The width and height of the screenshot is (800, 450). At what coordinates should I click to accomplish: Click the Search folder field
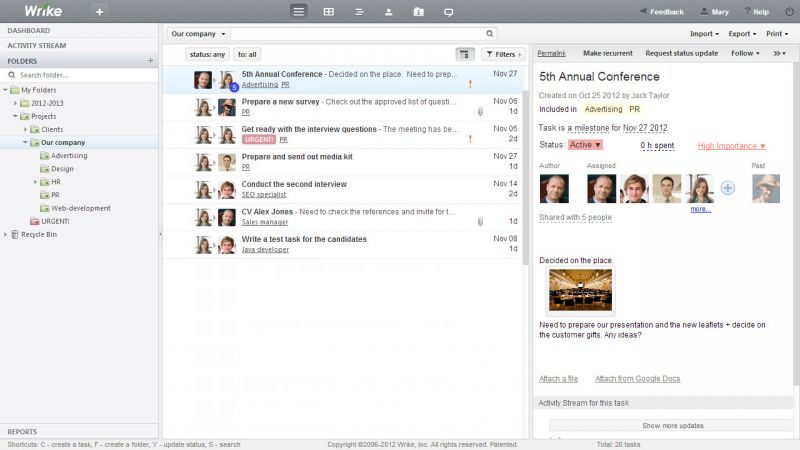(x=79, y=75)
